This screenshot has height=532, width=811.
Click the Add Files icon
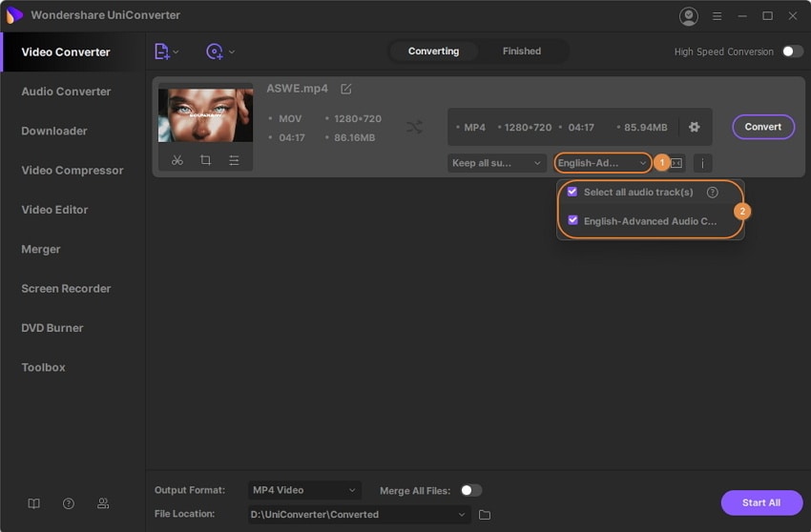(162, 51)
